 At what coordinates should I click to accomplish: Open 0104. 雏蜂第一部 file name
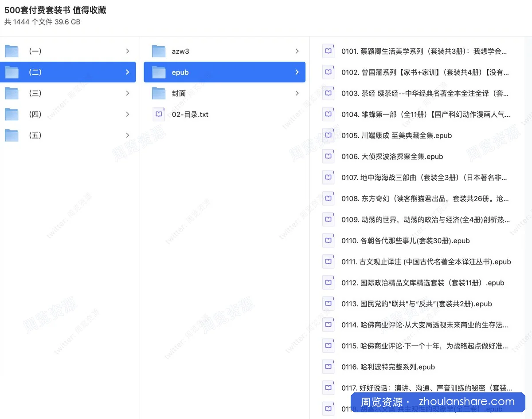426,114
